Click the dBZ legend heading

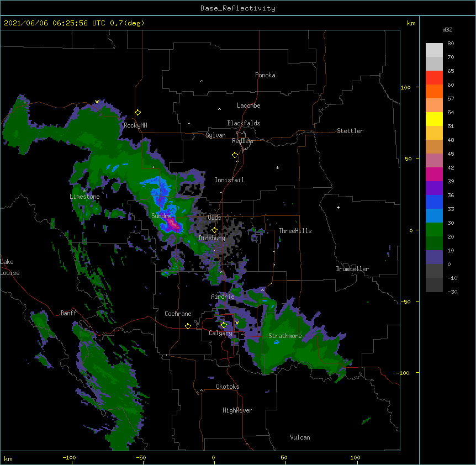(x=447, y=30)
